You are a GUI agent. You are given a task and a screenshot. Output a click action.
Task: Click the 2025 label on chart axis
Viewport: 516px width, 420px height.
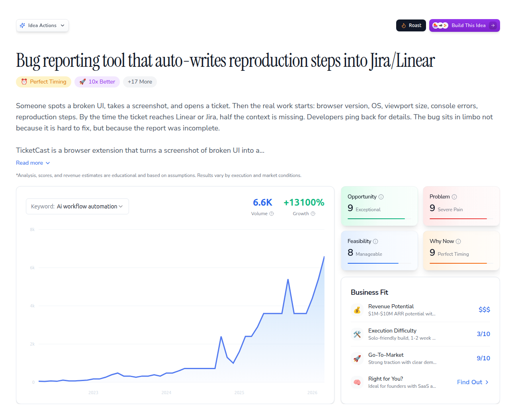[x=239, y=393]
